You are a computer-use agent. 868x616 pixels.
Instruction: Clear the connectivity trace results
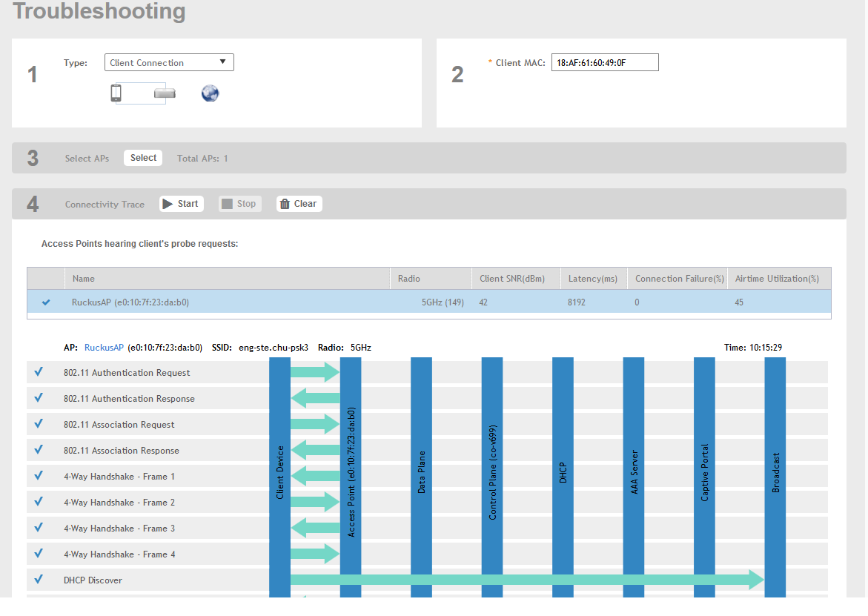[299, 204]
